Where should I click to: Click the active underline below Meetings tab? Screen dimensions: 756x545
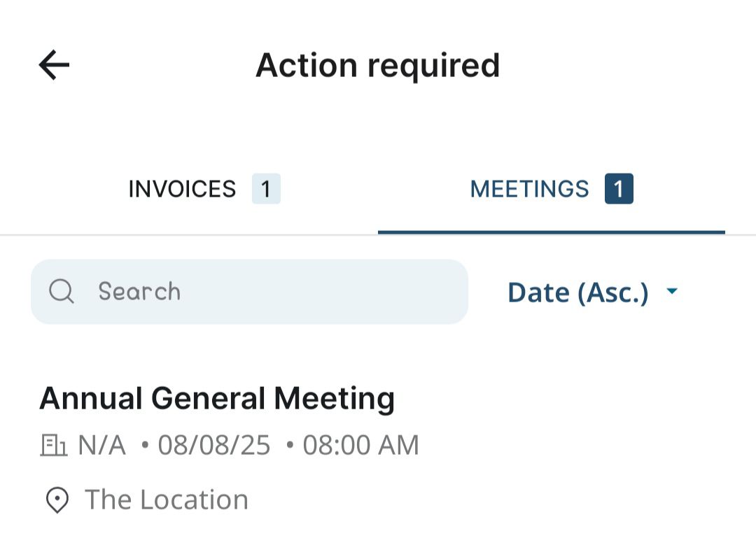tap(552, 232)
